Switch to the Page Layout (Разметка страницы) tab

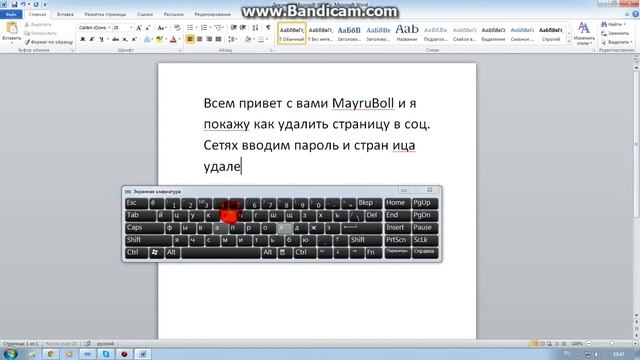(105, 14)
